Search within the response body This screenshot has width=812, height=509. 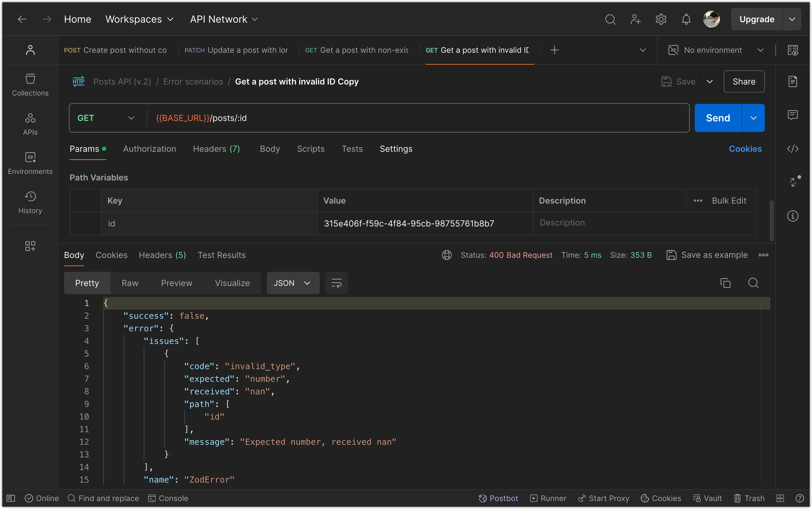tap(753, 283)
